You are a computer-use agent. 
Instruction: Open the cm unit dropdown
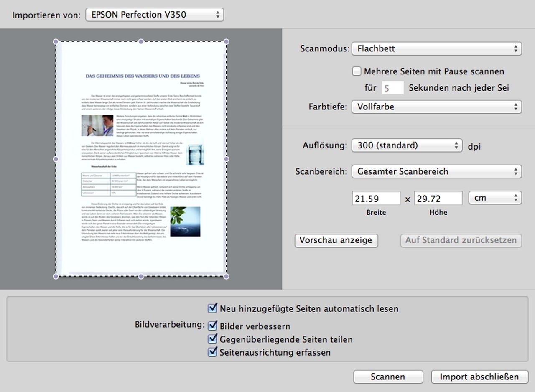[495, 198]
